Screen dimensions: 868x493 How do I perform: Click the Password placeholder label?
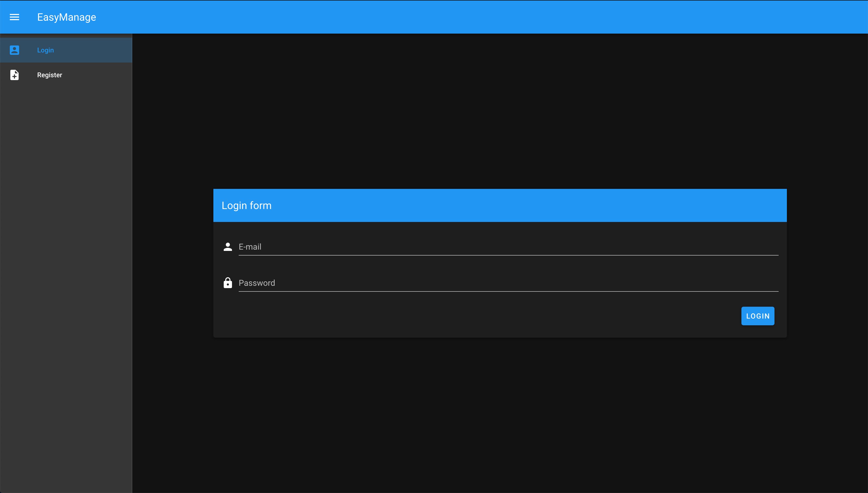click(x=257, y=283)
